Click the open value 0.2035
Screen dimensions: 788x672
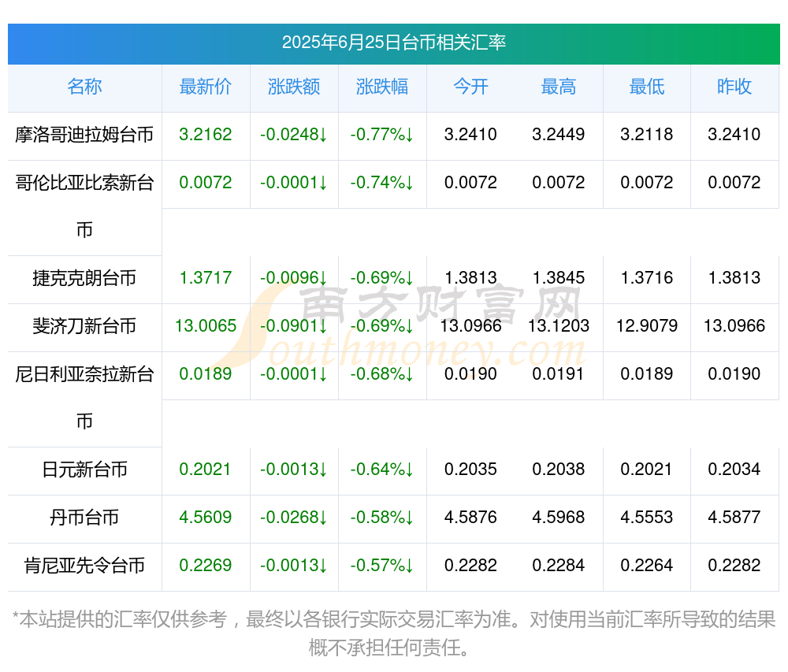tap(471, 470)
